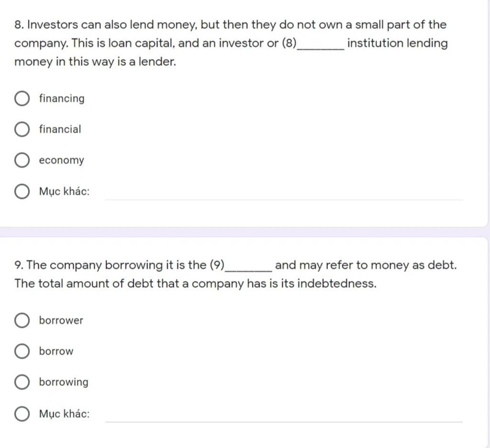Click the 'financial' answer label text
The image size is (490, 448).
(60, 129)
